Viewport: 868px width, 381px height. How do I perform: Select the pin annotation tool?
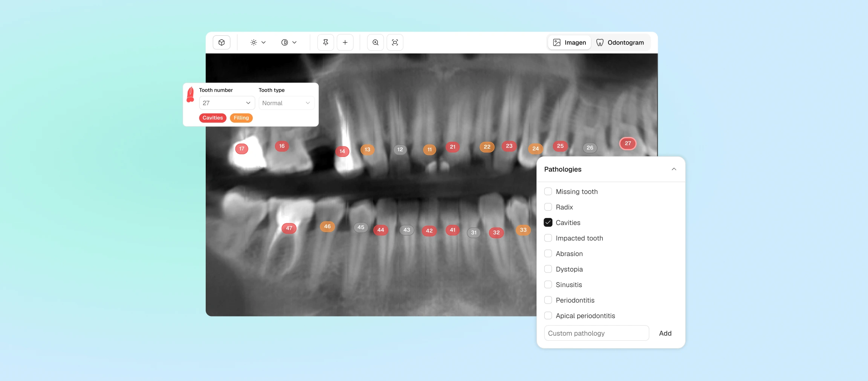coord(325,42)
